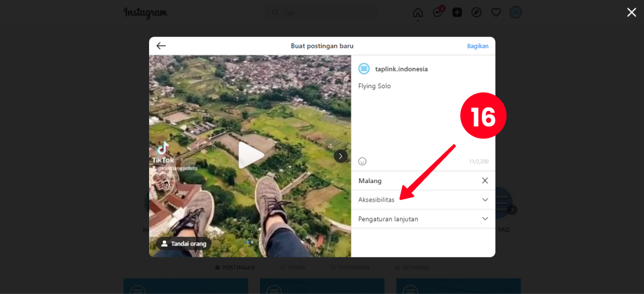
Task: Click the caption text Flying Solo
Action: tap(374, 86)
